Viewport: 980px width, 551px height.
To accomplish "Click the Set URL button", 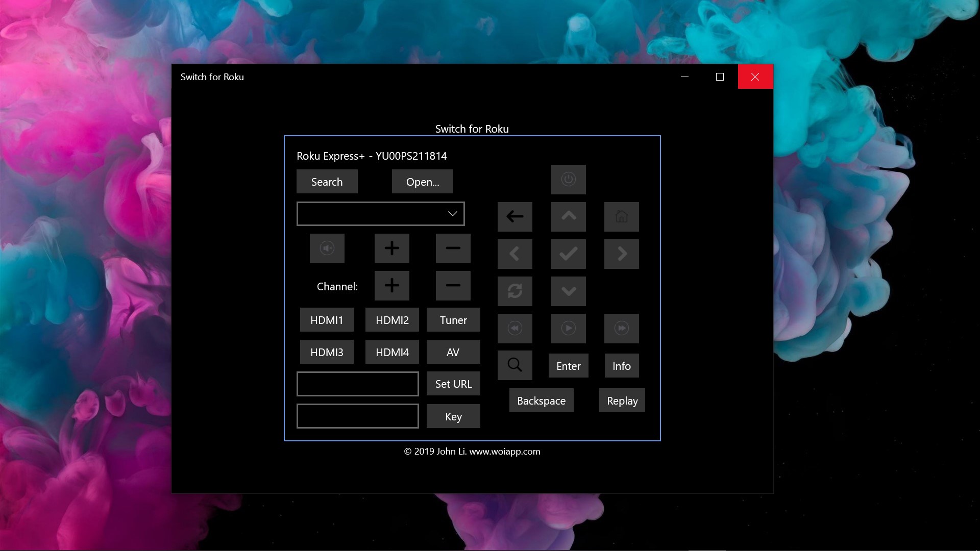I will point(453,384).
